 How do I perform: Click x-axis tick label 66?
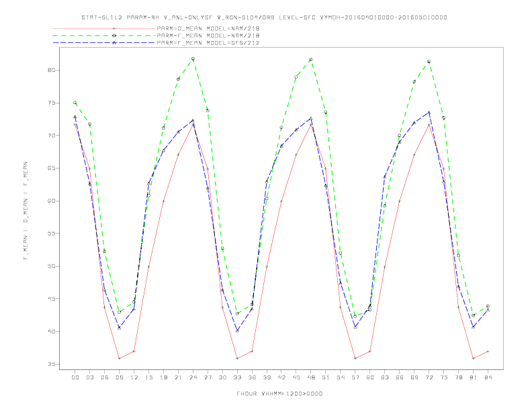400,377
